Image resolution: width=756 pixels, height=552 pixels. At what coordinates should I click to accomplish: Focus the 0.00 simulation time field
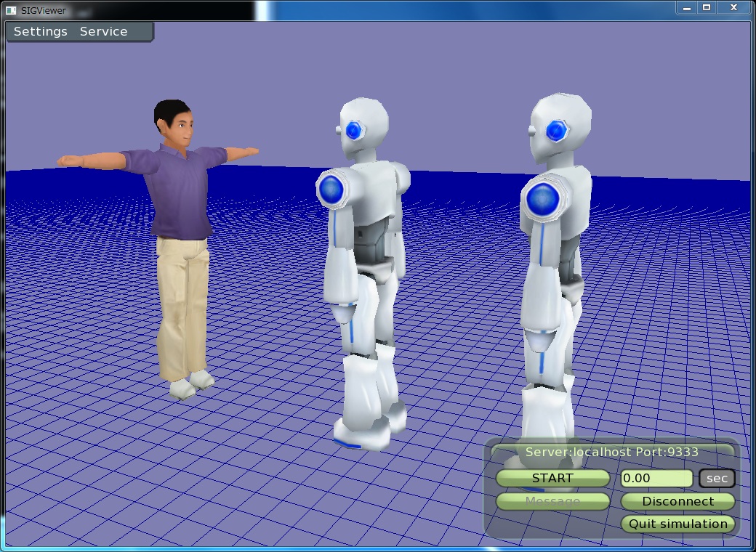[656, 479]
